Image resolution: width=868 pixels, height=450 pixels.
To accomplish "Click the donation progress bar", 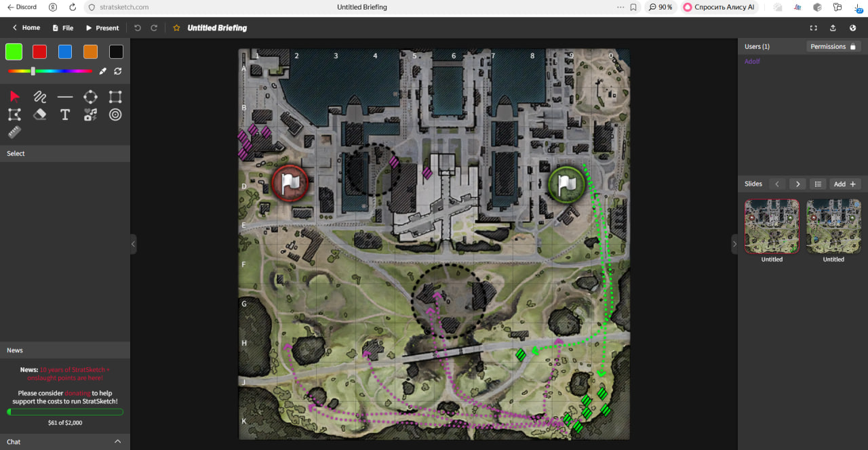I will [65, 411].
